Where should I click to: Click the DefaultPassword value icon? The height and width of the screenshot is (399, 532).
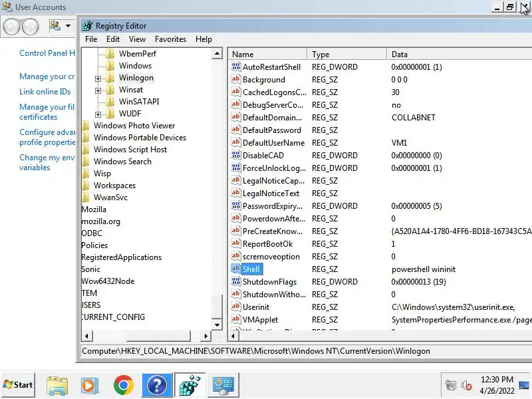236,130
